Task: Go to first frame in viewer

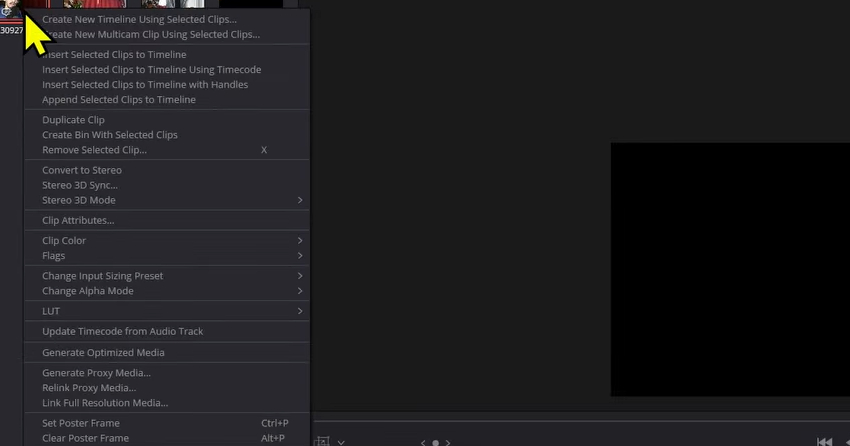Action: pos(825,442)
